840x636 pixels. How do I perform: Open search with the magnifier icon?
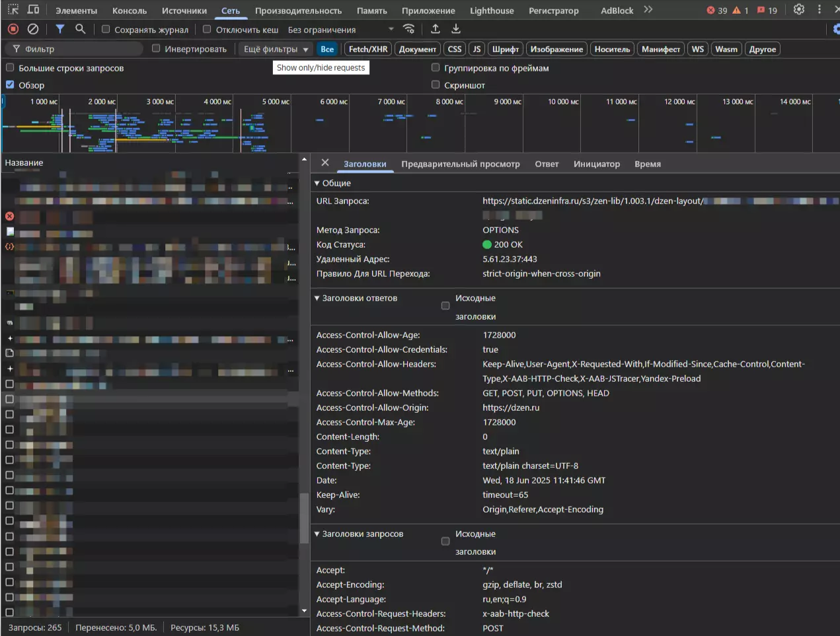pos(81,29)
